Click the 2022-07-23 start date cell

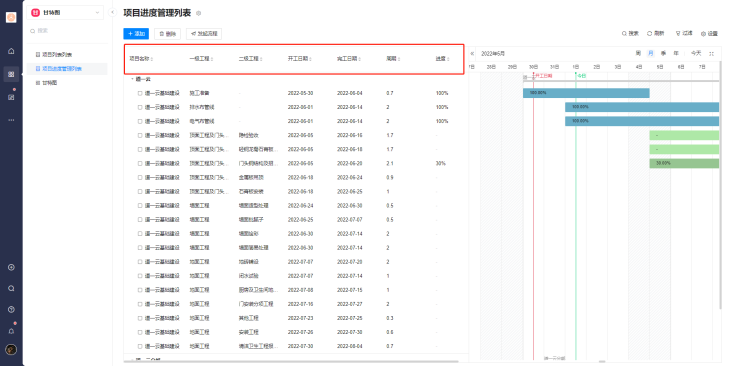(x=299, y=318)
